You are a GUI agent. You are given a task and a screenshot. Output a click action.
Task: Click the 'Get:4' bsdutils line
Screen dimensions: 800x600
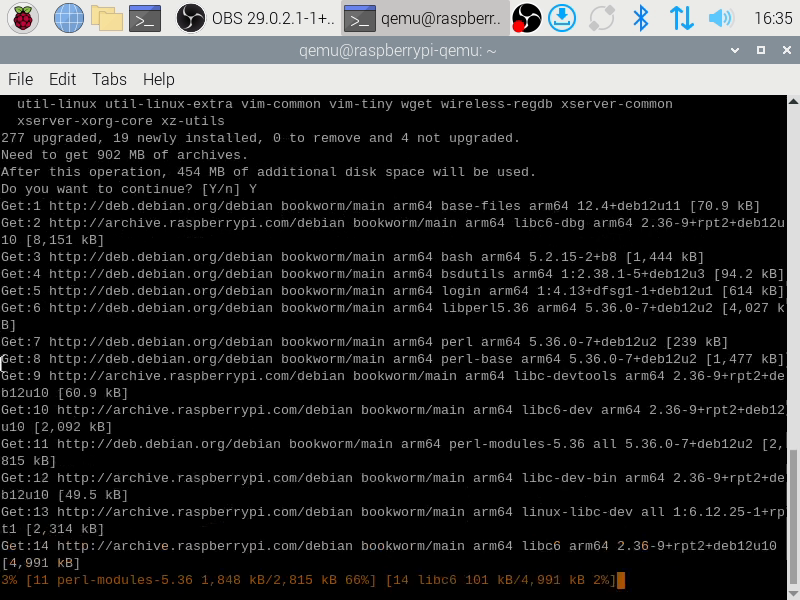coord(392,274)
